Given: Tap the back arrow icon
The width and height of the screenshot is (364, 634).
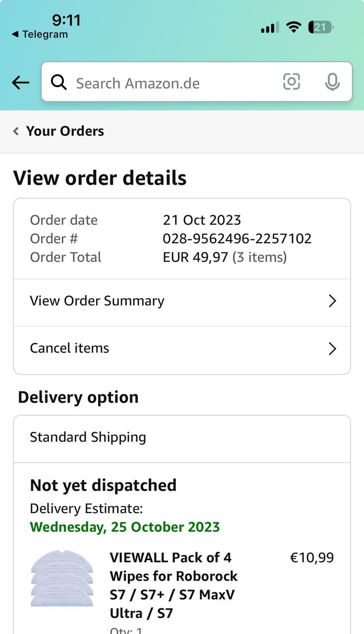Looking at the screenshot, I should click(20, 83).
